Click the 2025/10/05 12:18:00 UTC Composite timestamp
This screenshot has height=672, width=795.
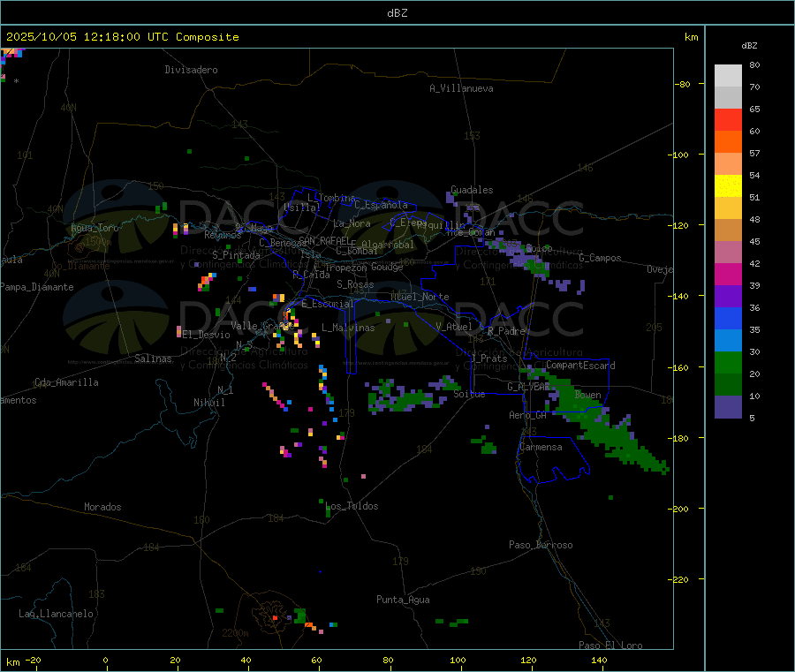(x=122, y=37)
